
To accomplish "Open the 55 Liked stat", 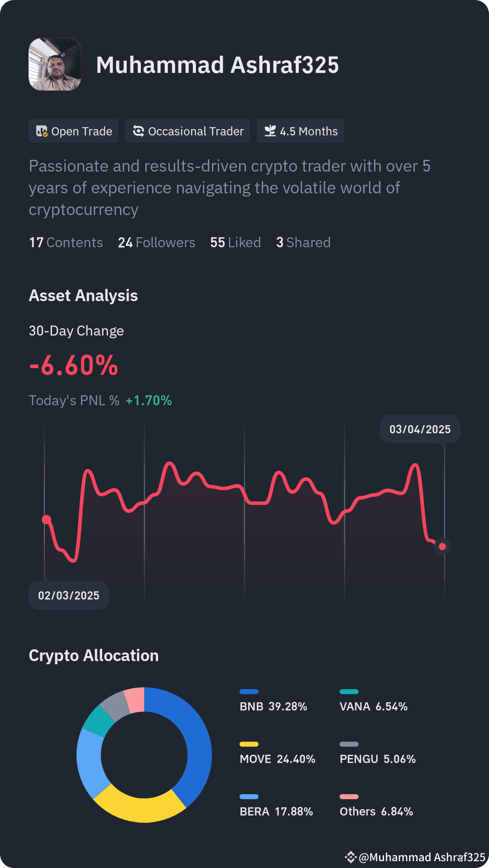I will 235,243.
